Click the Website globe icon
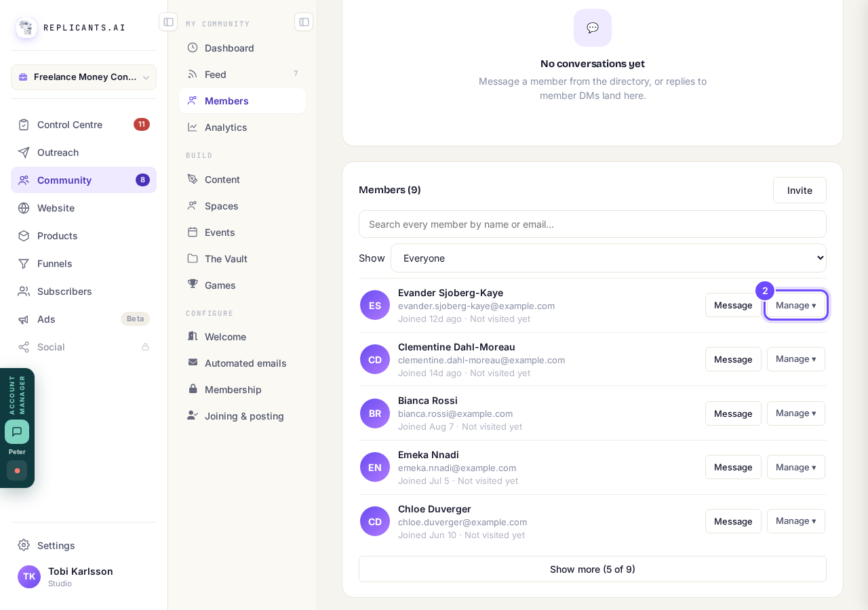The height and width of the screenshot is (610, 868). coord(24,208)
